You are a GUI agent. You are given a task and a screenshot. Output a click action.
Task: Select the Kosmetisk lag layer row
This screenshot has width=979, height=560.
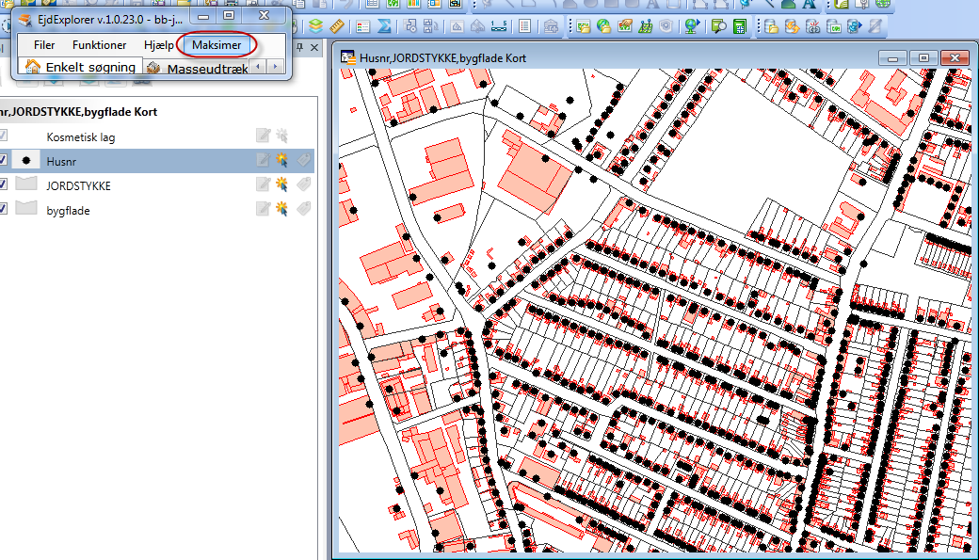pyautogui.click(x=81, y=137)
